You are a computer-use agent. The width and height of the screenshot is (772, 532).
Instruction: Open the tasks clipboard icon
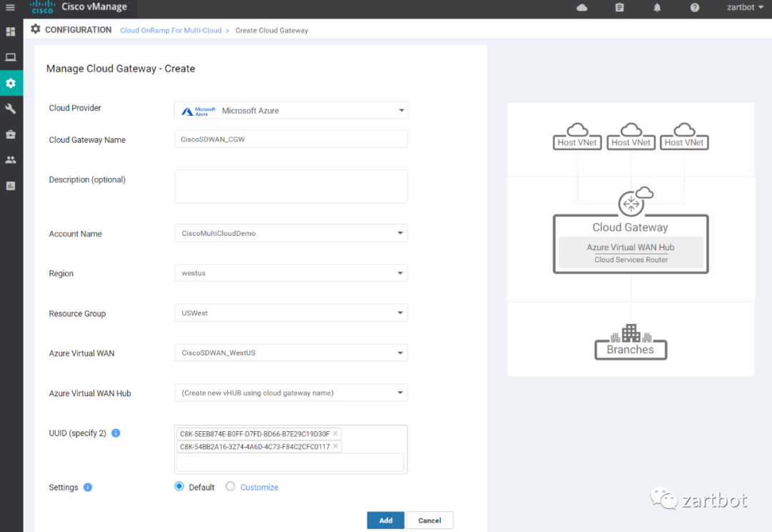pyautogui.click(x=619, y=7)
